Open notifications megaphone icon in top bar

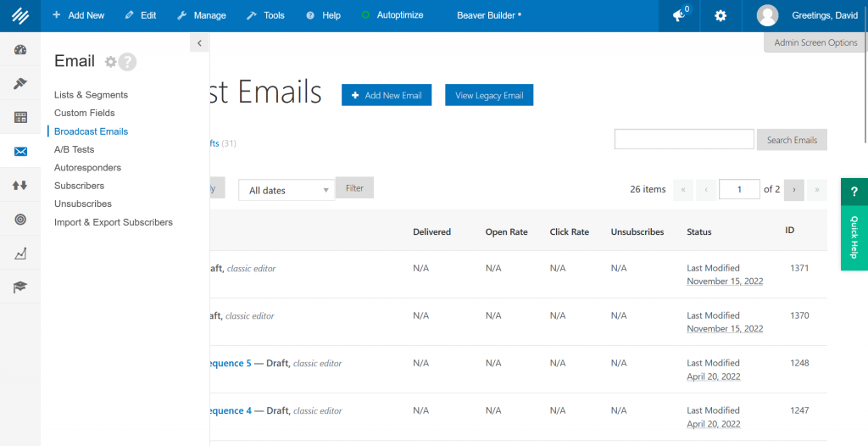click(679, 15)
